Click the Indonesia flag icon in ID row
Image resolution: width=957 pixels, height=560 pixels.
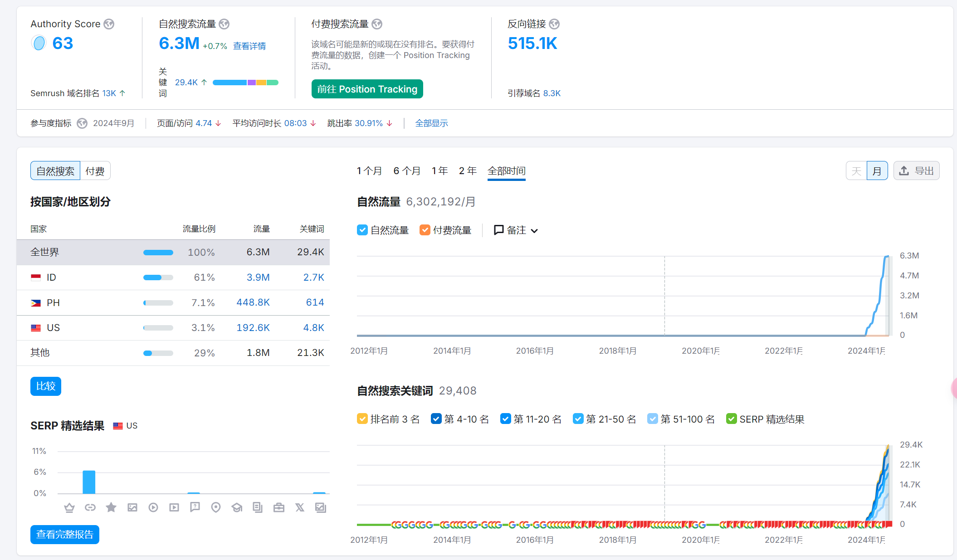point(36,278)
